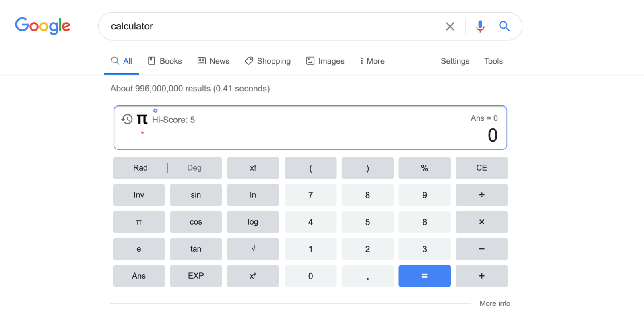Open the Tools search filters
The height and width of the screenshot is (322, 644).
pos(493,61)
